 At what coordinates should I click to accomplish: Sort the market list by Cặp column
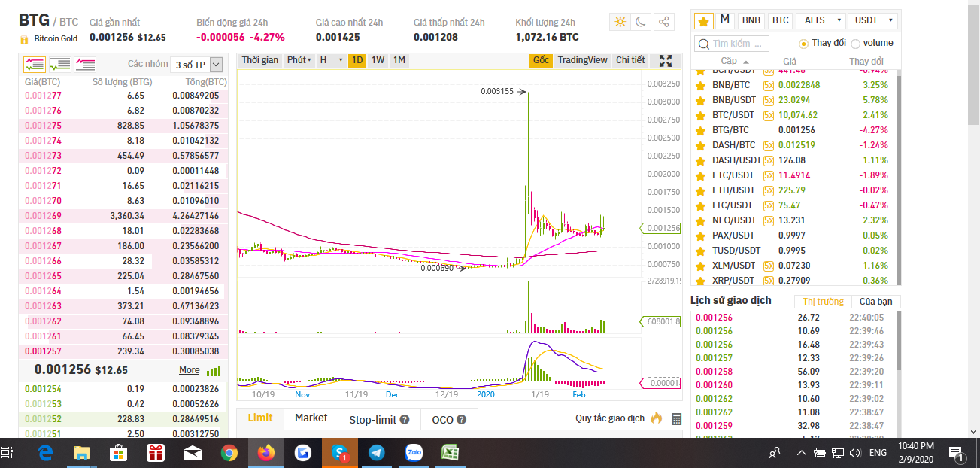(x=734, y=61)
